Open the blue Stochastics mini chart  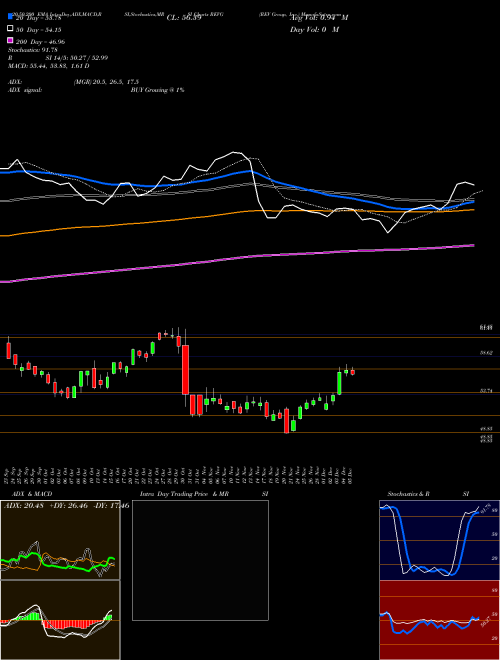(x=439, y=540)
